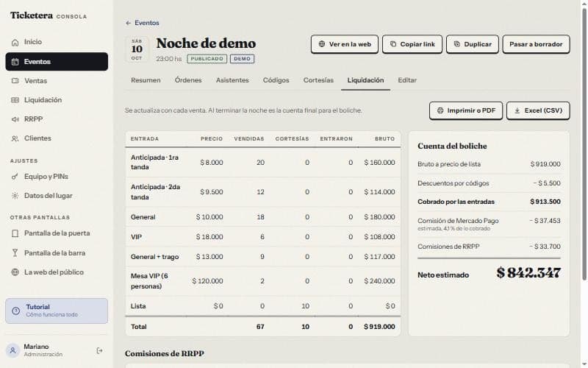
Task: Switch to the Órdenes tab
Action: click(x=188, y=80)
